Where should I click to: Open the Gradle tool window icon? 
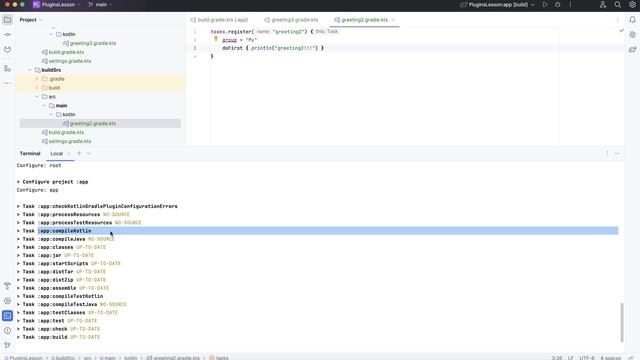click(632, 49)
